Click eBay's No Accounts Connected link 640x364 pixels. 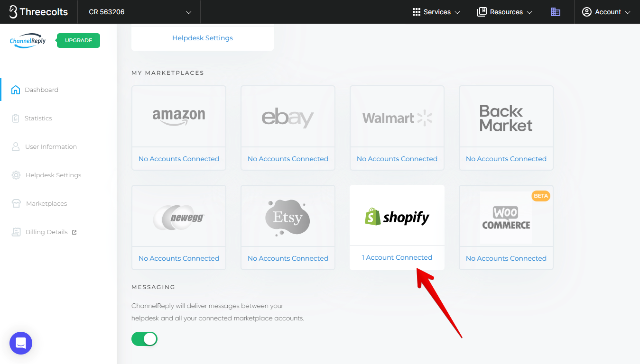tap(288, 159)
